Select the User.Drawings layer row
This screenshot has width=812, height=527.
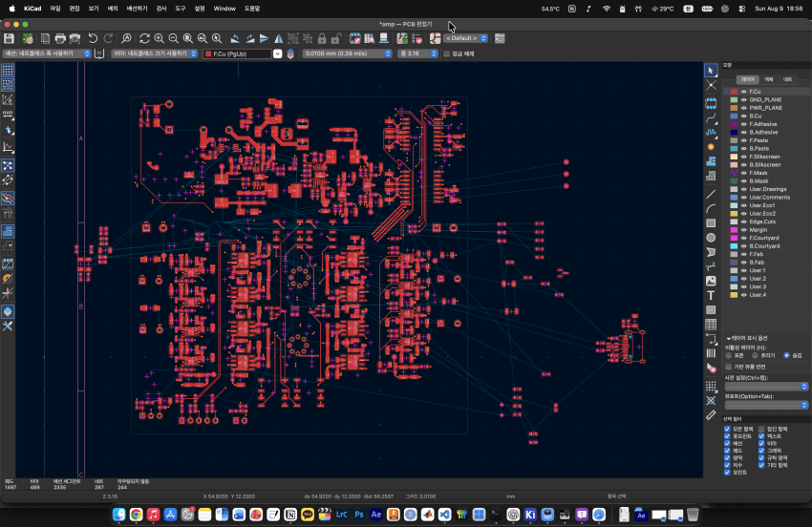pyautogui.click(x=766, y=189)
